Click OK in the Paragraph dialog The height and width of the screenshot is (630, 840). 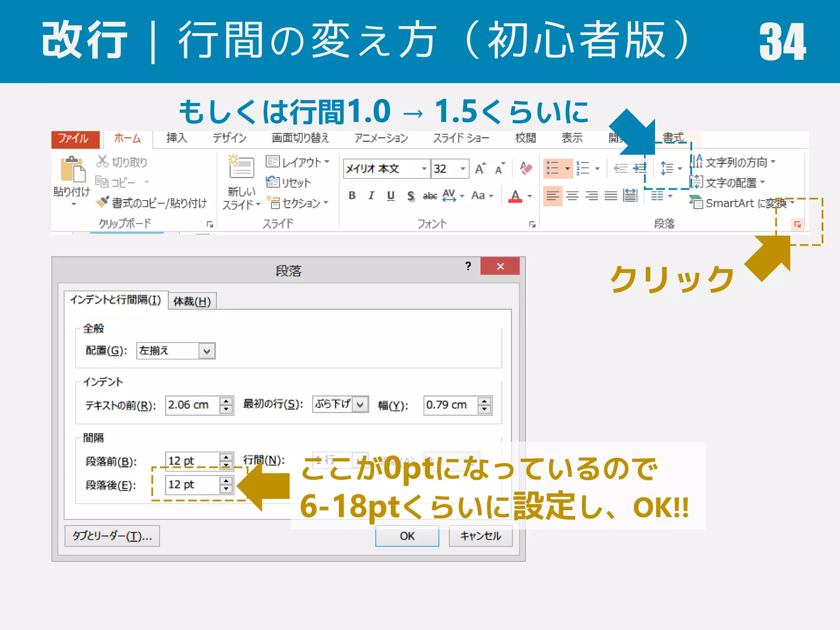[407, 536]
